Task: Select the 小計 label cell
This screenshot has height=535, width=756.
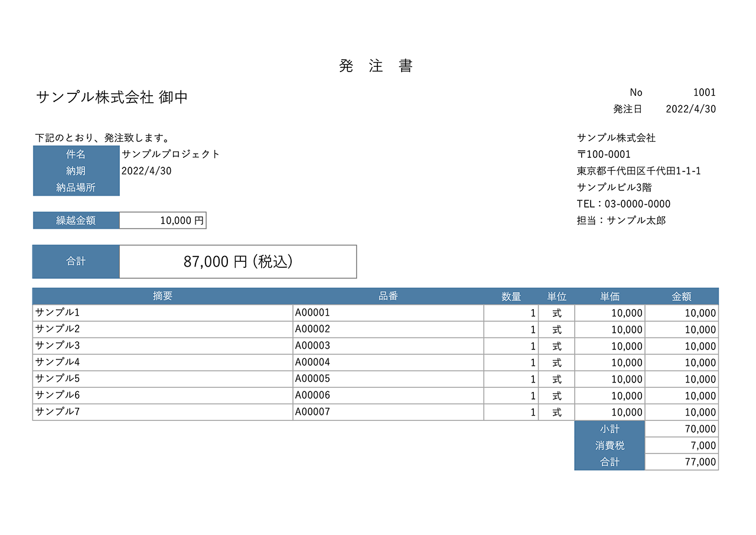Action: click(610, 429)
